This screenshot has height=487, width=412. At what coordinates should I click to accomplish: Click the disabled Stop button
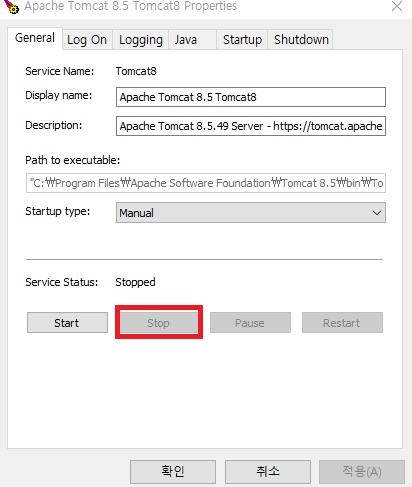[x=159, y=323]
